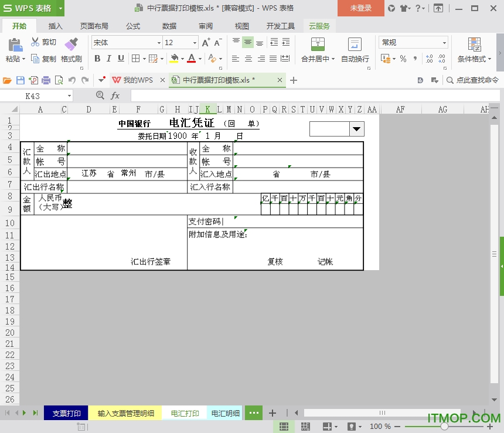Apply red font color

(192, 59)
